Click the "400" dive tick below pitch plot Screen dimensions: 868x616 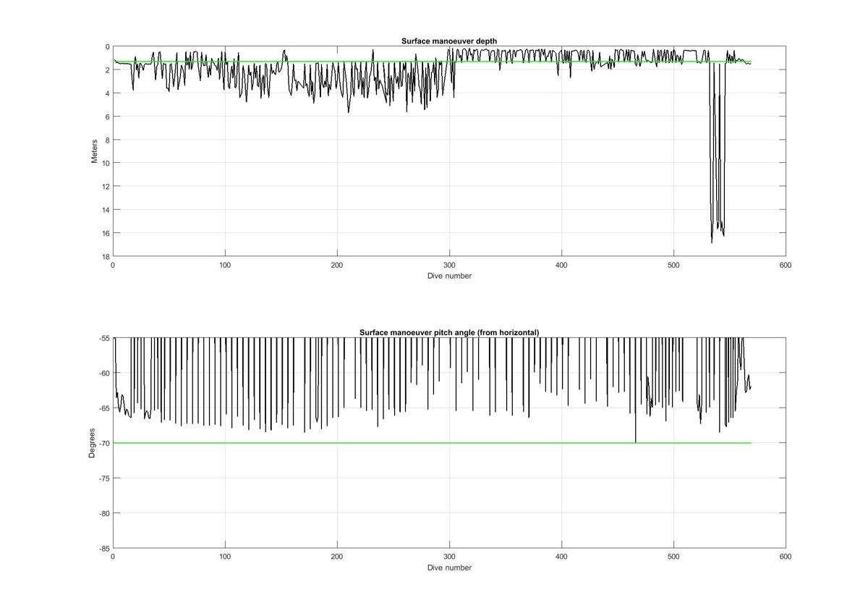(561, 557)
